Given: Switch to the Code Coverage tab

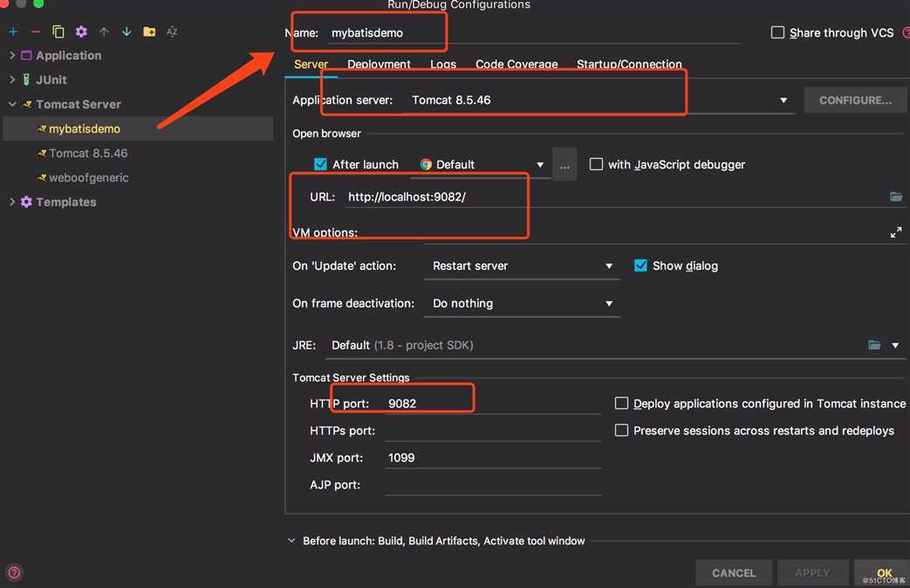Looking at the screenshot, I should [517, 65].
